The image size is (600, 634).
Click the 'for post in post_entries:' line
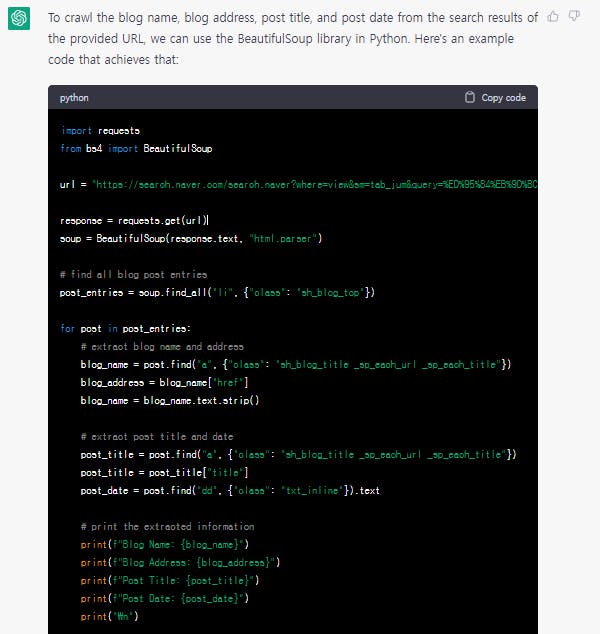point(125,328)
